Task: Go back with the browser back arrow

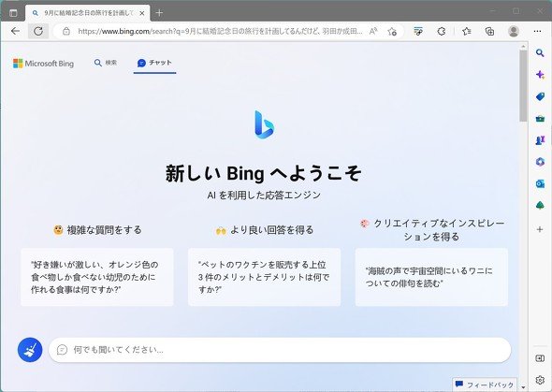Action: point(15,31)
